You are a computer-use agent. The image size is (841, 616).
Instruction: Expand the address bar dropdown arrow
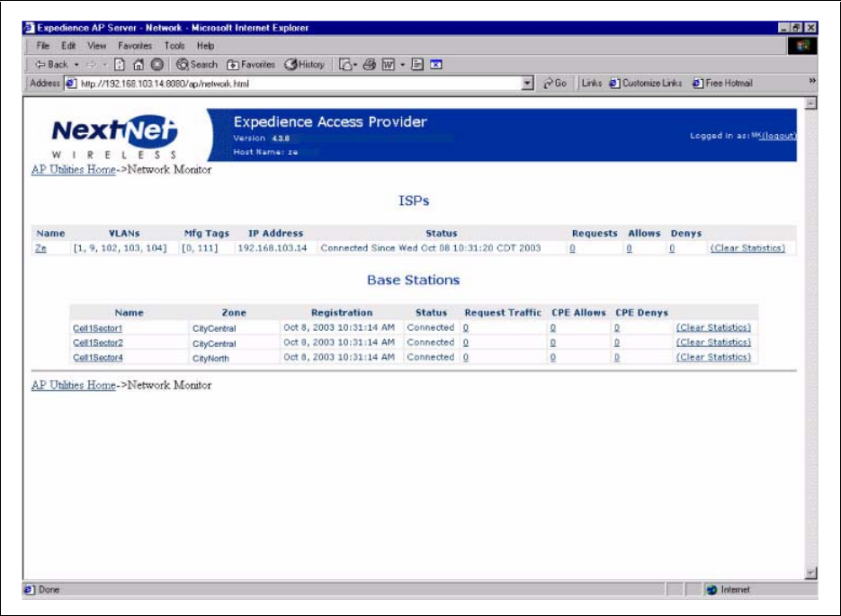[528, 83]
